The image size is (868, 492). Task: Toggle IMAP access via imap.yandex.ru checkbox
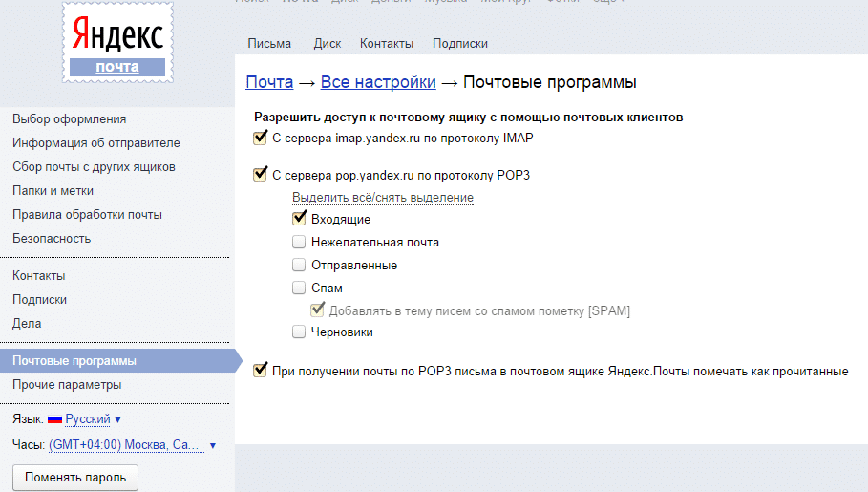260,138
